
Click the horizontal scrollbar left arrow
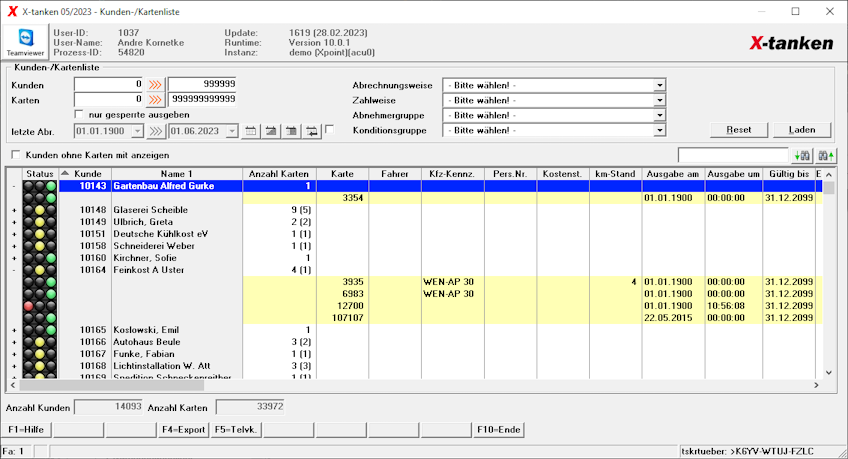coord(13,385)
